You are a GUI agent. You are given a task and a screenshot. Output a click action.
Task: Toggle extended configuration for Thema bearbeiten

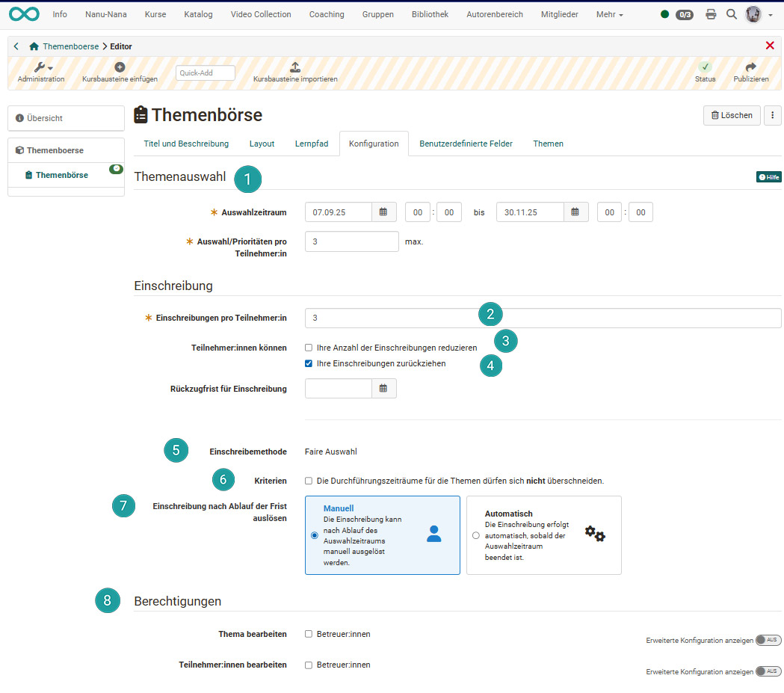tap(768, 641)
